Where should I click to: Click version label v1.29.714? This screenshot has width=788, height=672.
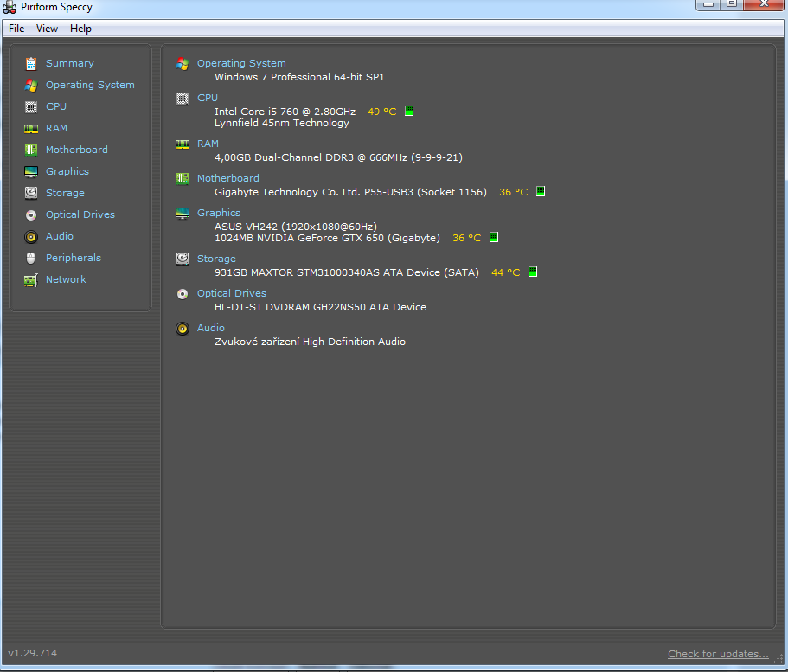(33, 653)
